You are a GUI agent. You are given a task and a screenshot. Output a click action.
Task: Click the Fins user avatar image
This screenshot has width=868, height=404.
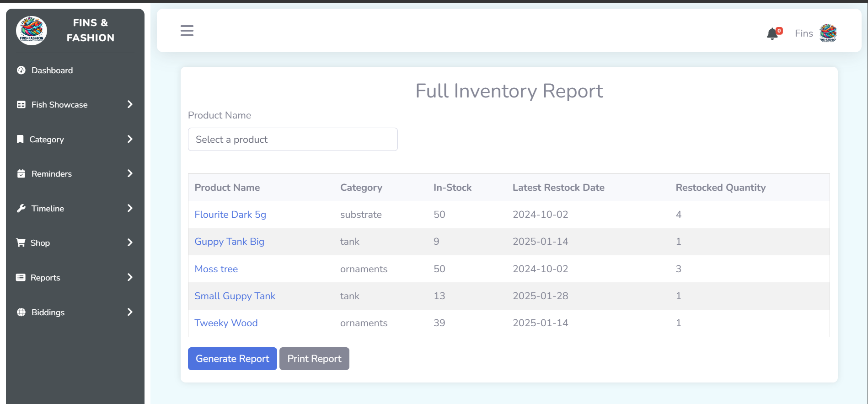828,33
